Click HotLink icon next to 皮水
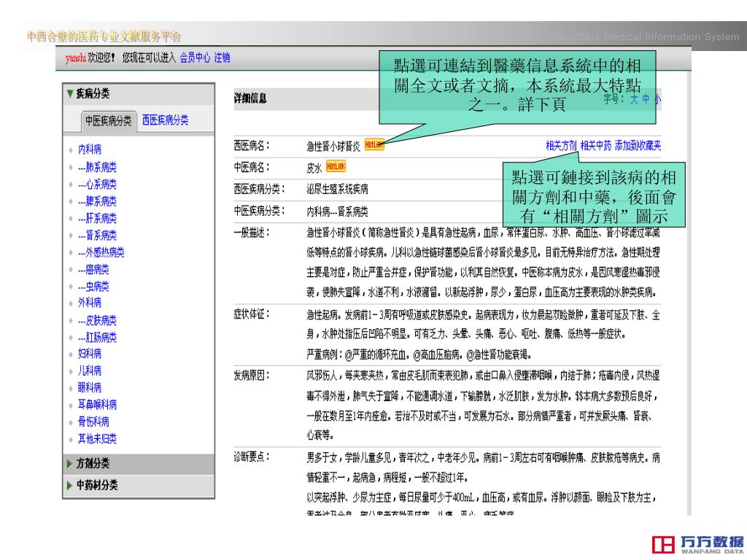 [336, 167]
